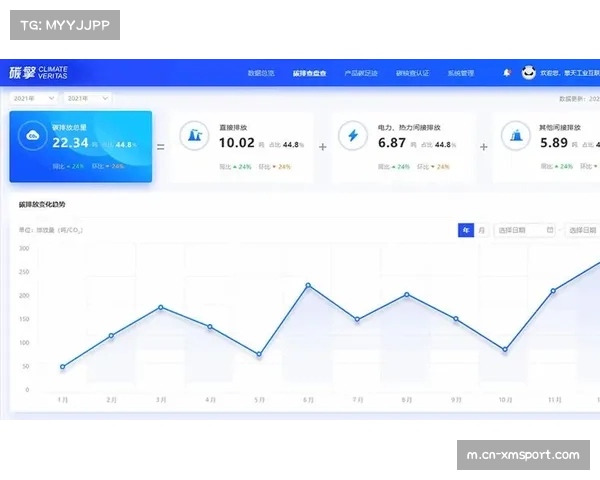Image resolution: width=600 pixels, height=480 pixels.
Task: Switch the chart to 月 view
Action: [481, 230]
